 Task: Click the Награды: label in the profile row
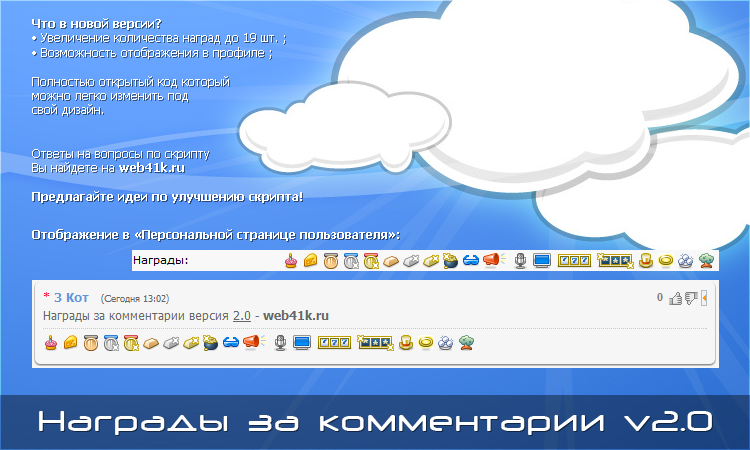pyautogui.click(x=161, y=261)
